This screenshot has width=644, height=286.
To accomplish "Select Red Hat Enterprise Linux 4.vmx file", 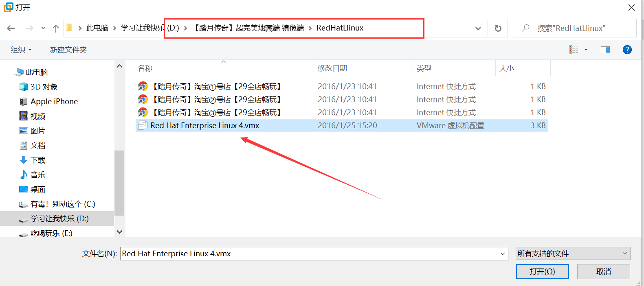I will (342, 125).
